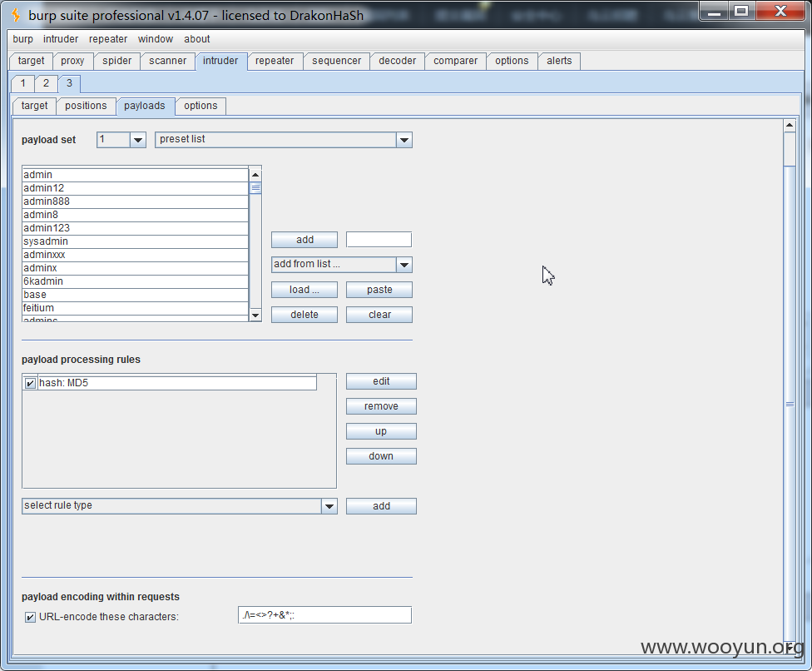Click main panel scroll up arrow
The height and width of the screenshot is (671, 812).
[x=790, y=126]
